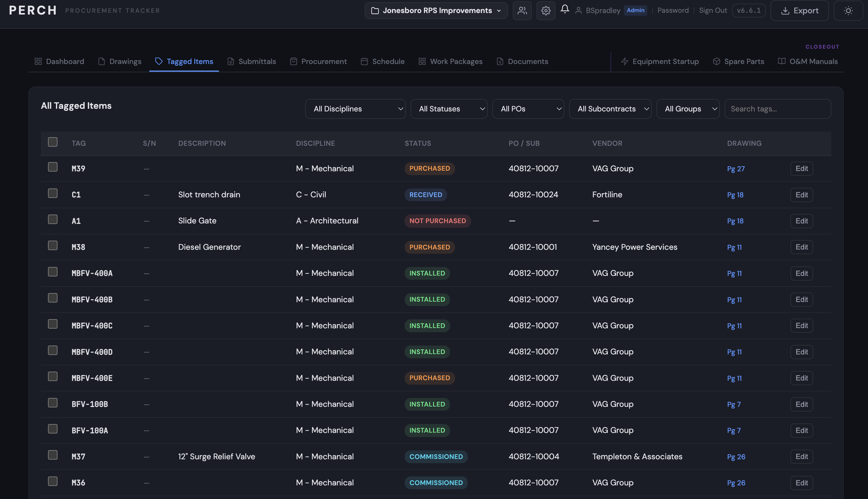Click the Documents file icon
Screen dimensions: 868x499
tap(500, 61)
